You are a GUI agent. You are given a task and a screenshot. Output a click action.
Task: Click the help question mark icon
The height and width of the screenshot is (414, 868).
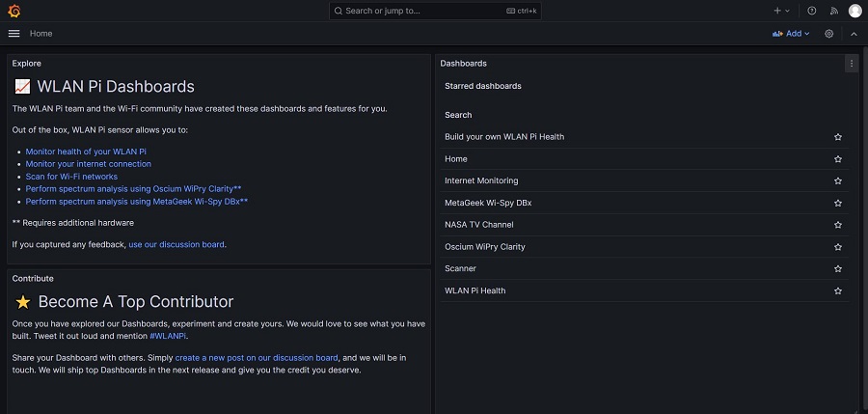coord(811,11)
